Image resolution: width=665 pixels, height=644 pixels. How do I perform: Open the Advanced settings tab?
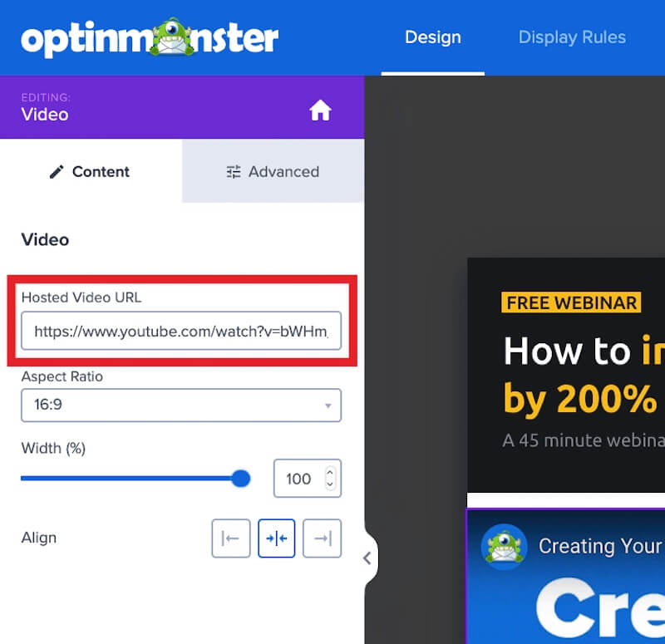[x=273, y=171]
